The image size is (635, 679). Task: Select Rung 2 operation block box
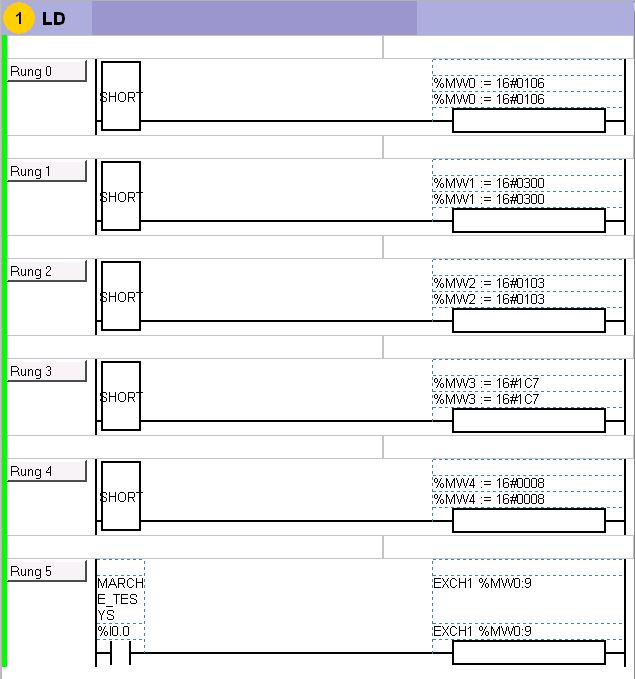point(529,321)
